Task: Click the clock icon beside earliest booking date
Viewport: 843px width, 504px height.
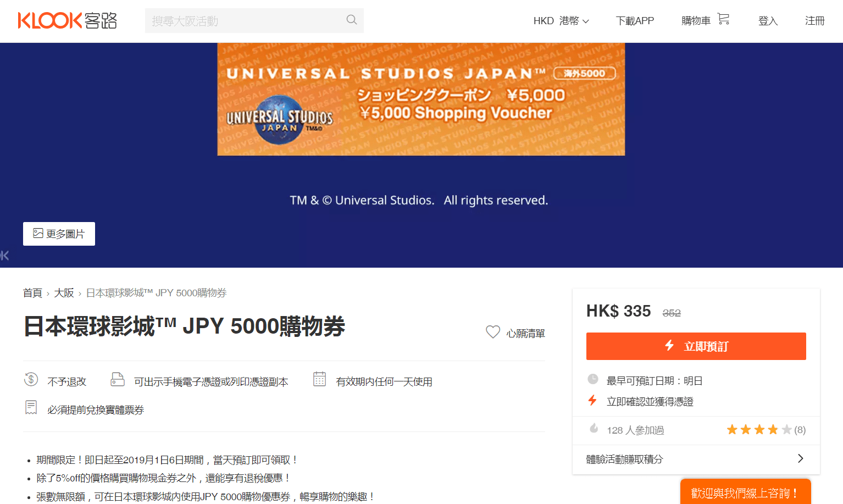Action: click(592, 379)
